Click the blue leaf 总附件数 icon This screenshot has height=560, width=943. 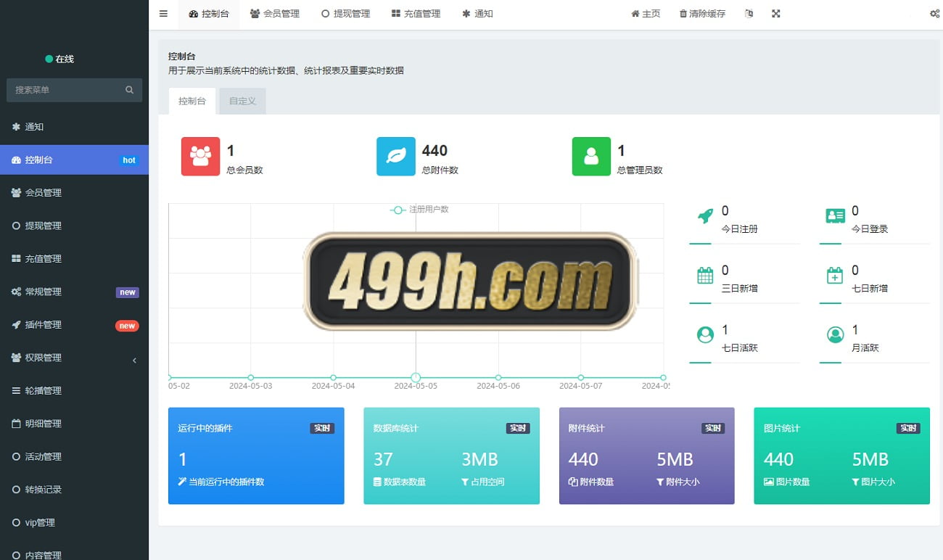396,156
